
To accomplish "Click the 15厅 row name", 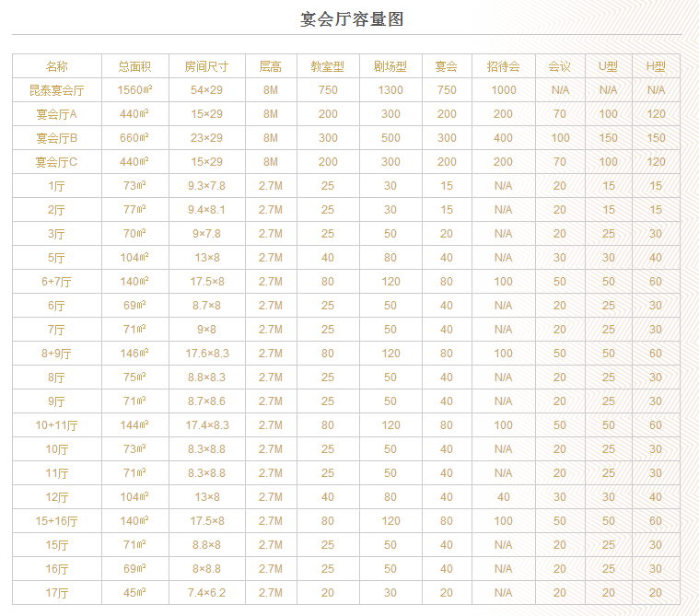I will tap(56, 545).
